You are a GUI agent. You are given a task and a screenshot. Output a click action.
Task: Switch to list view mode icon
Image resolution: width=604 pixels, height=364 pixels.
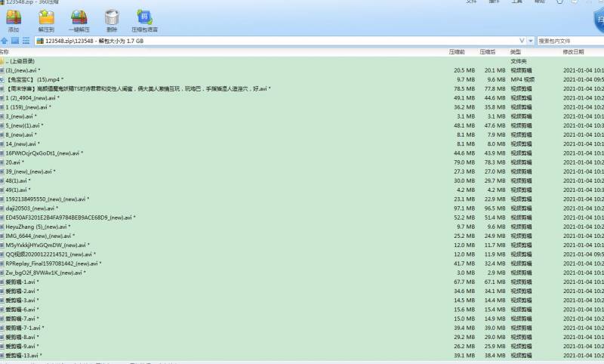pos(26,40)
